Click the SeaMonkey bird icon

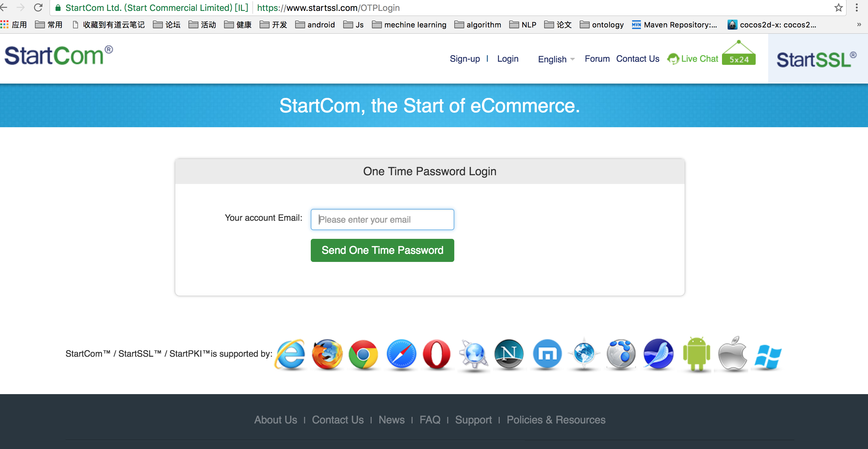pyautogui.click(x=658, y=354)
